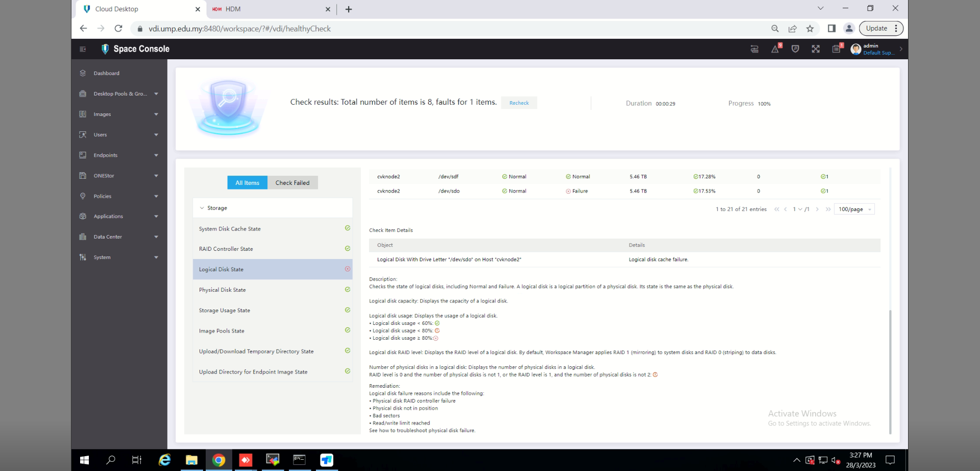Image resolution: width=980 pixels, height=471 pixels.
Task: Bookmark this page with the star icon
Action: 810,29
